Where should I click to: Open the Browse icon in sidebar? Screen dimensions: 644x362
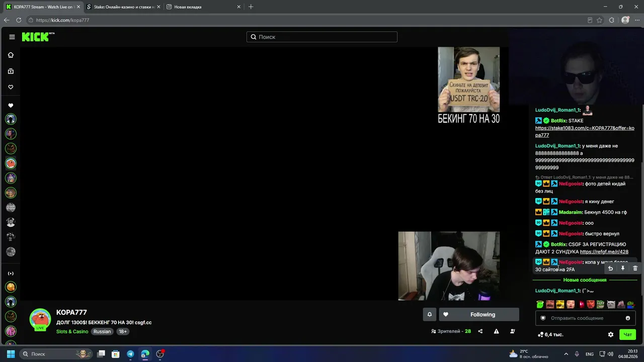tap(11, 71)
